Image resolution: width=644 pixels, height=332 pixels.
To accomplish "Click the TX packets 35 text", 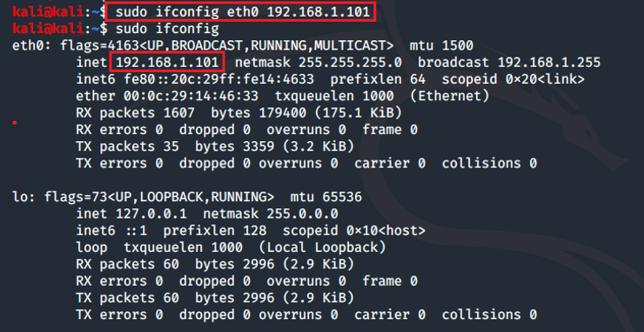I will (x=127, y=147).
